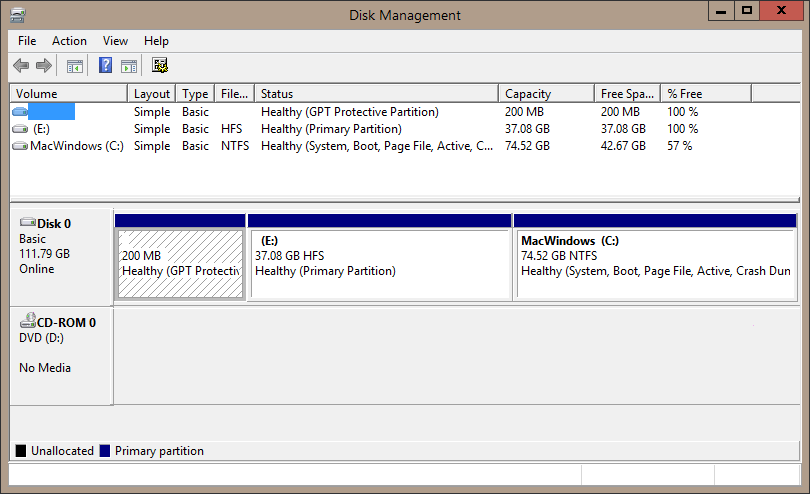Open the File menu

(27, 41)
